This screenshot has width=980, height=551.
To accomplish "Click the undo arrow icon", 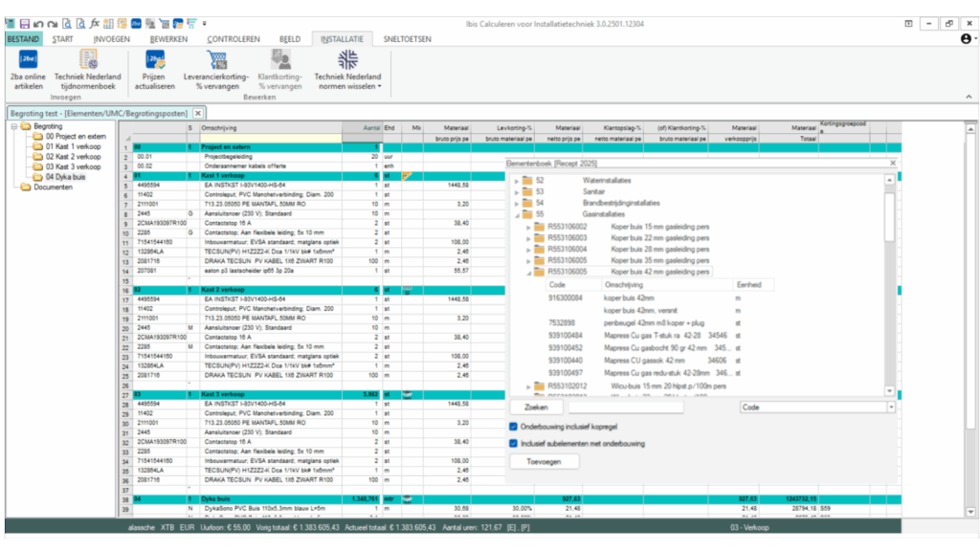I will [39, 23].
